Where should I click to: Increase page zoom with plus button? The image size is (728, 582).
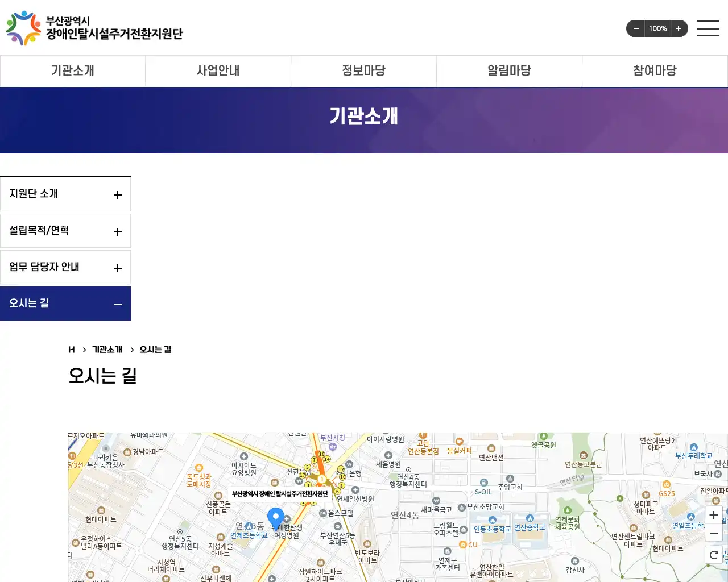[679, 28]
